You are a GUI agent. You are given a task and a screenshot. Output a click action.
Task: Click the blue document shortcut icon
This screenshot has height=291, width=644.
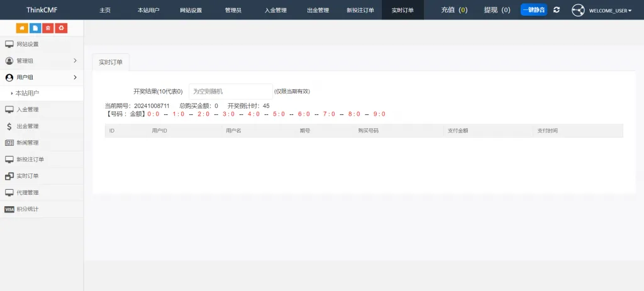(35, 28)
